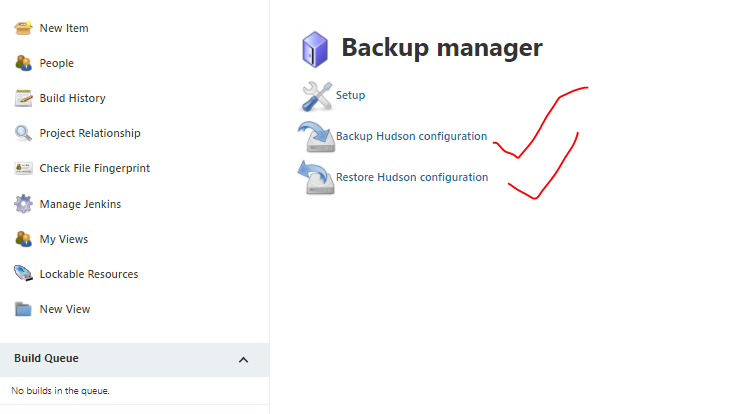Screen dimensions: 739x414
Task: Open Restore Hudson configuration link
Action: pyautogui.click(x=412, y=177)
